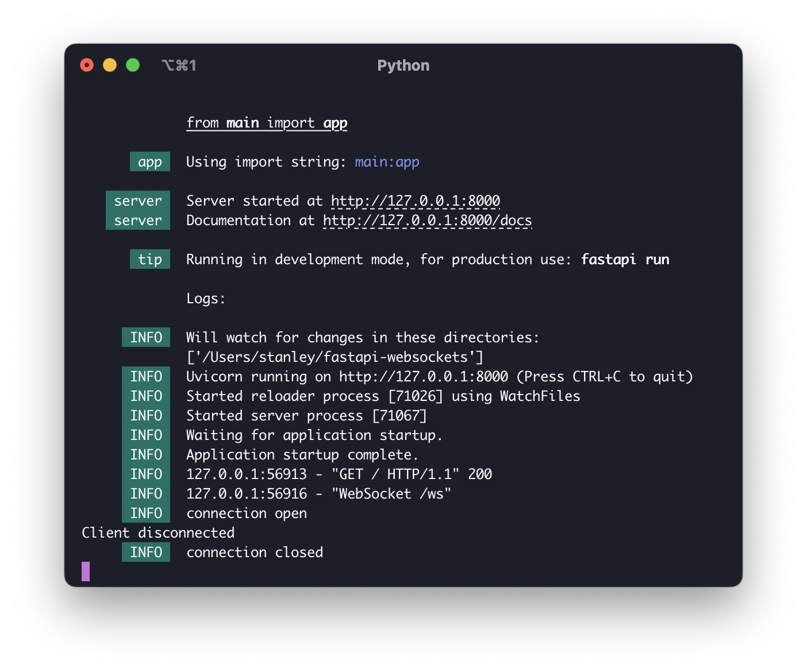Open the documentation link at 127.0.0.1:8000/docs
The height and width of the screenshot is (672, 807).
tap(428, 220)
